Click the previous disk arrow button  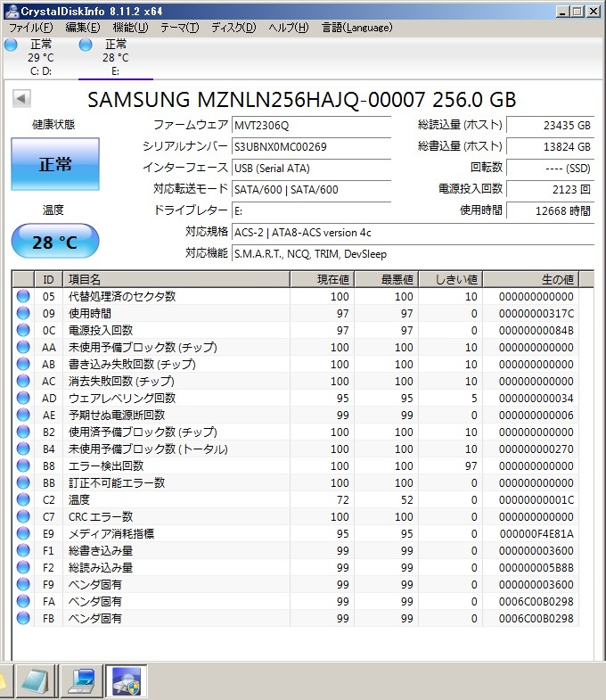point(21,99)
